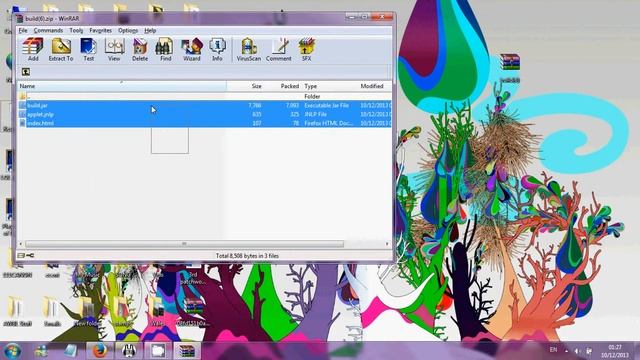Click the horizontal scrollbar in file list
This screenshot has width=640, height=360.
pyautogui.click(x=184, y=244)
